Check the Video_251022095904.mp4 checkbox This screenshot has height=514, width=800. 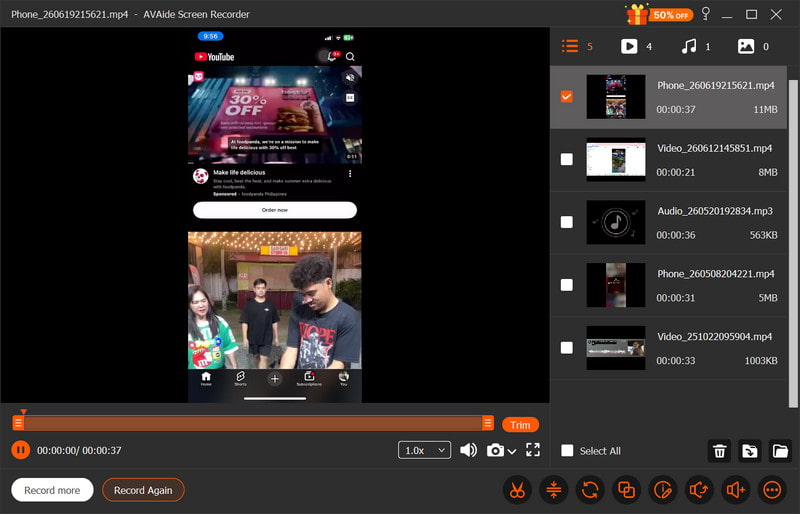point(566,348)
